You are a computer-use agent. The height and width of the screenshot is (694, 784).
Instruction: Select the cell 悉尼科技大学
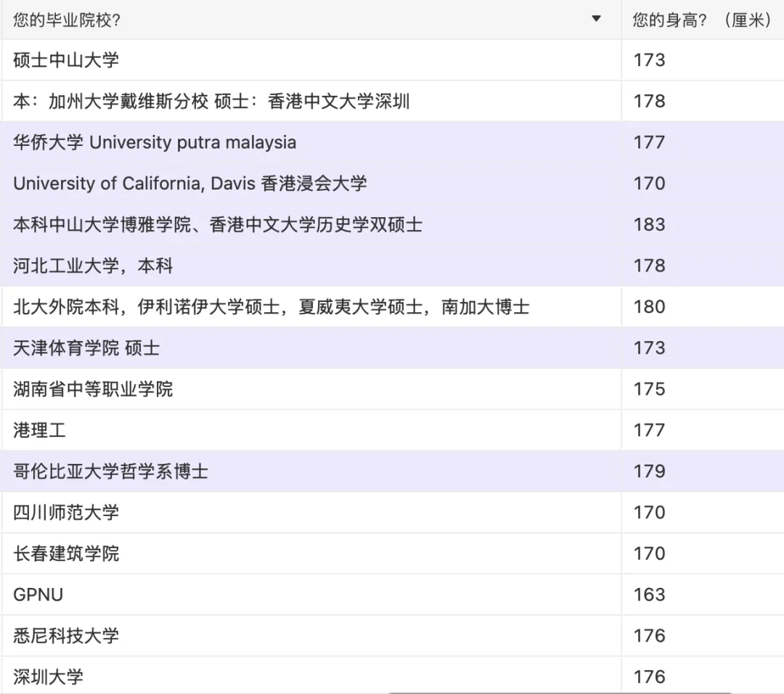pos(311,635)
